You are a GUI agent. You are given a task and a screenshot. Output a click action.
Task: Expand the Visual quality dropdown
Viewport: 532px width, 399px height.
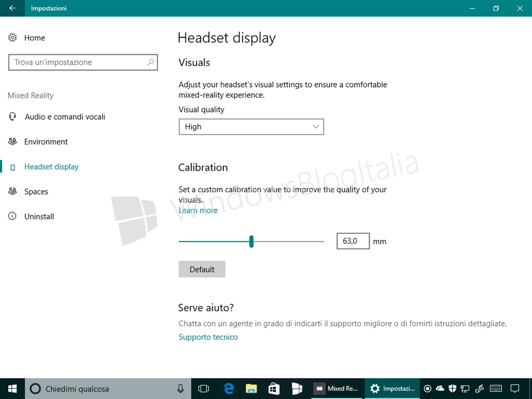tap(252, 127)
